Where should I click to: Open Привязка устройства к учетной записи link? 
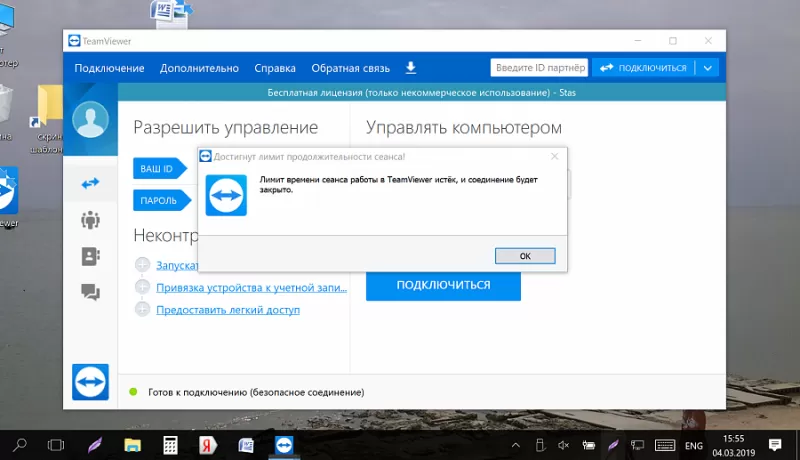pos(252,288)
